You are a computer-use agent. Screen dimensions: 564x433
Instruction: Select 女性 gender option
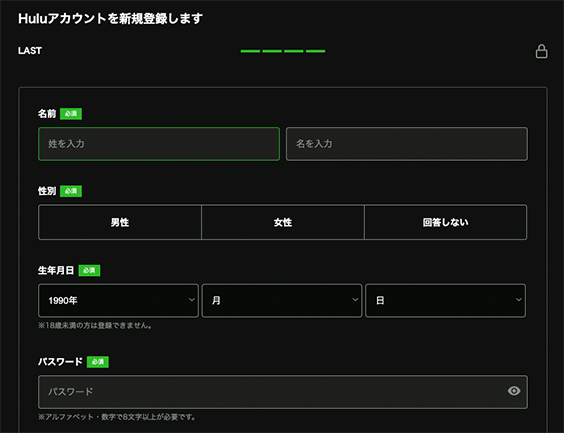(283, 222)
